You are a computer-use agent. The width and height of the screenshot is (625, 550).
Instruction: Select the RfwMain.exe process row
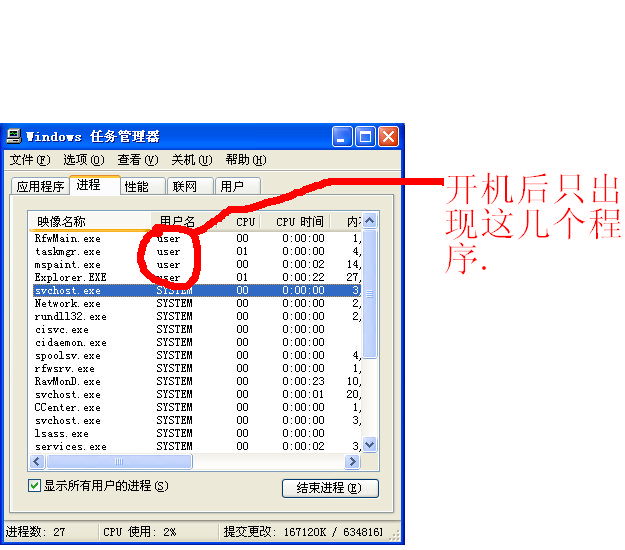tap(197, 239)
